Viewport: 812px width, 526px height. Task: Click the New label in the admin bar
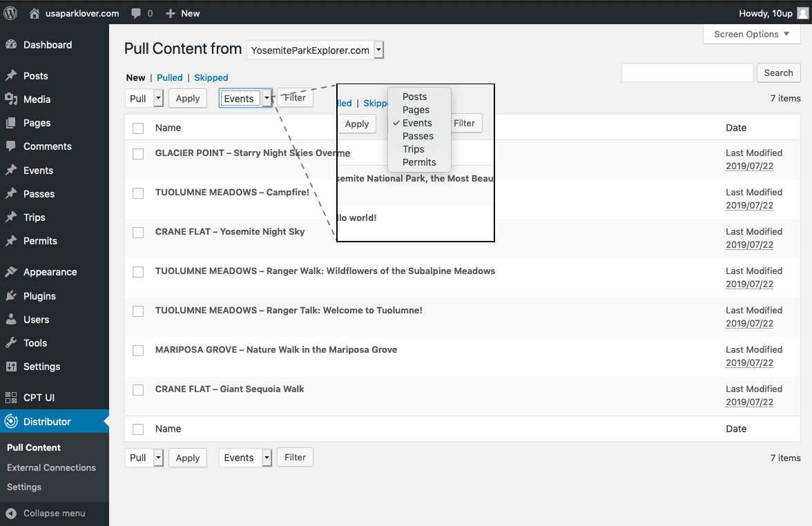[190, 14]
